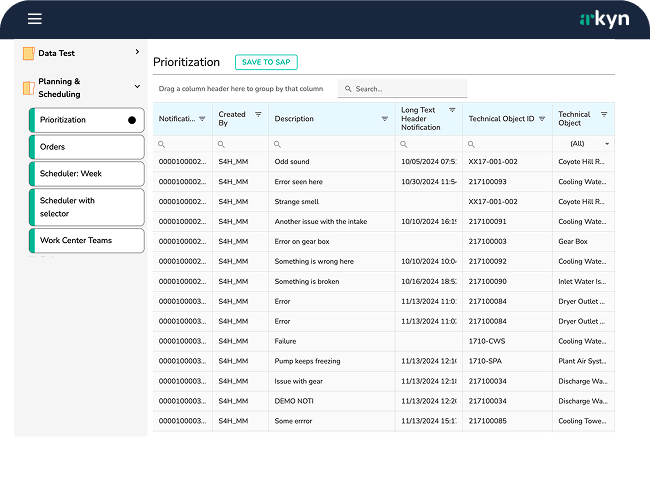Open the Work Center Teams item
650x493 pixels.
click(87, 240)
